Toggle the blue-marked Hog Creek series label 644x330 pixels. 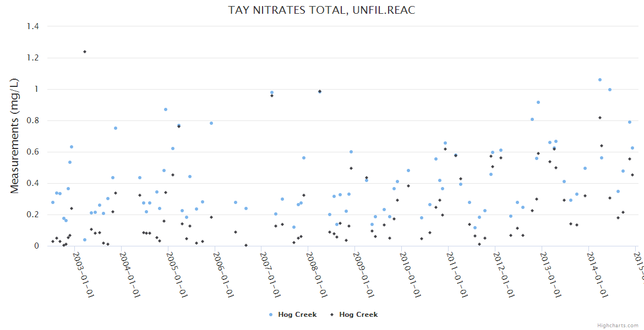click(x=297, y=315)
